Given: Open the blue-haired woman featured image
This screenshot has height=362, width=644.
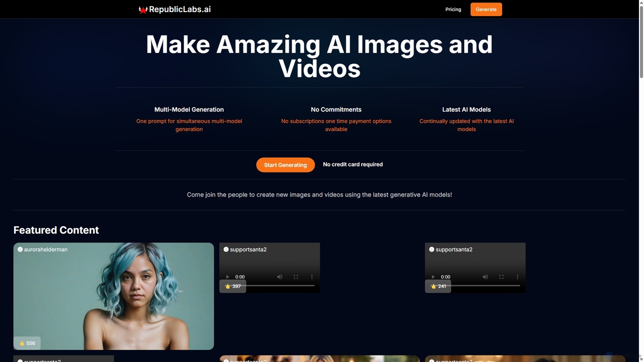Looking at the screenshot, I should coord(114,296).
